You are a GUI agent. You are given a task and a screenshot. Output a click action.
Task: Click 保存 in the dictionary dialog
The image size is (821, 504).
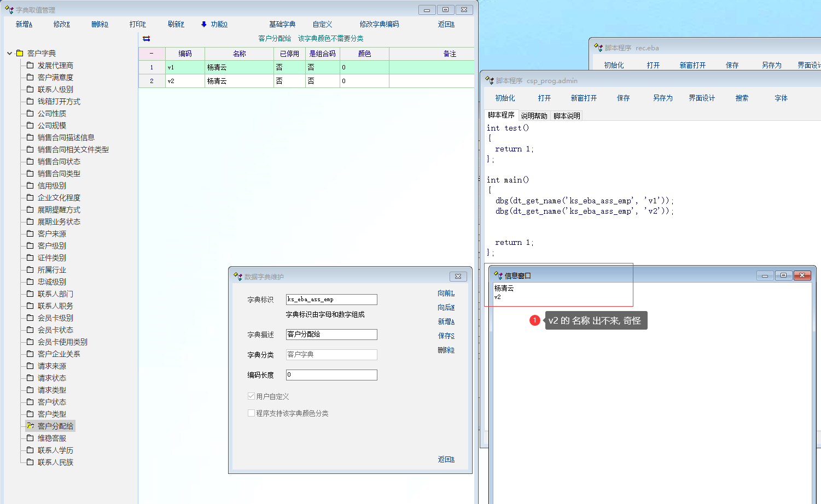point(446,336)
